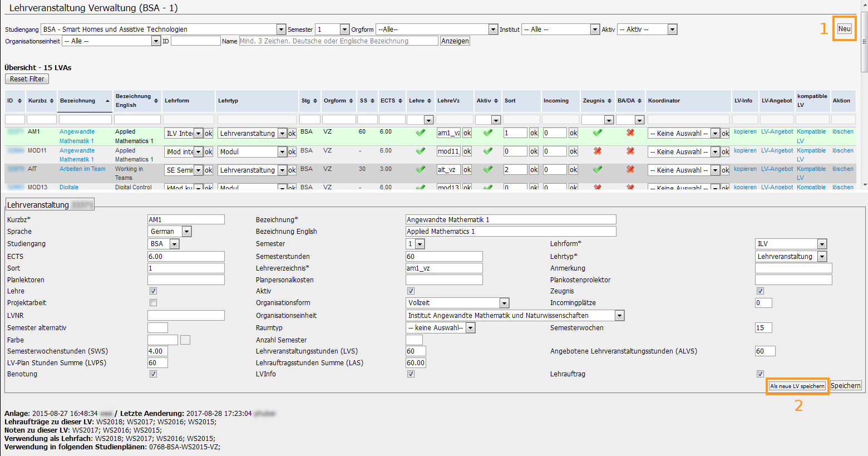Image resolution: width=868 pixels, height=456 pixels.
Task: Click the sort arrows in the ECTS column header
Action: [x=401, y=101]
